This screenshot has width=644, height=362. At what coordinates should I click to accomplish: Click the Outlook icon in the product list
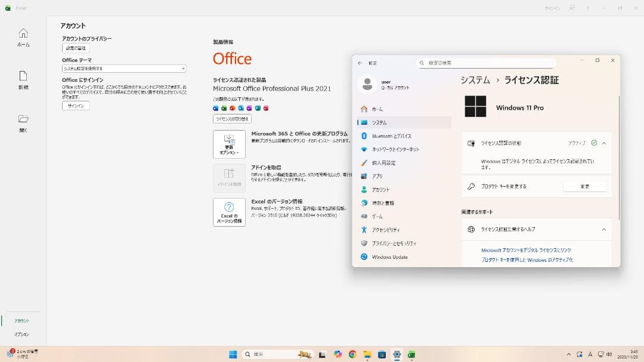coord(241,108)
